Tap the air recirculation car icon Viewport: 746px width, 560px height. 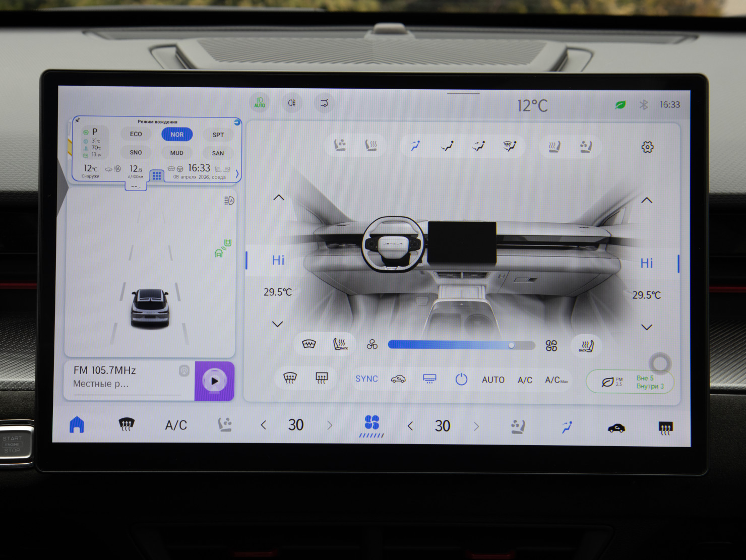coord(398,379)
